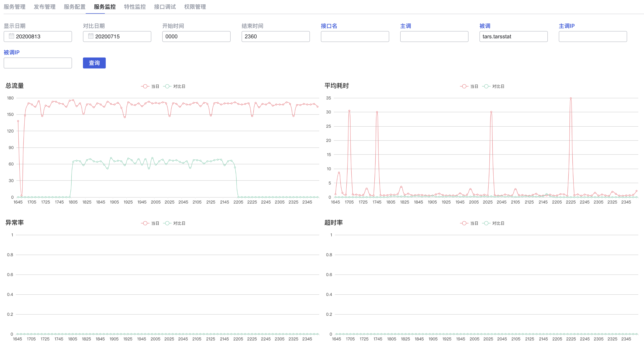Click the 开始时间 input with 0000
The image size is (644, 345).
click(x=196, y=37)
